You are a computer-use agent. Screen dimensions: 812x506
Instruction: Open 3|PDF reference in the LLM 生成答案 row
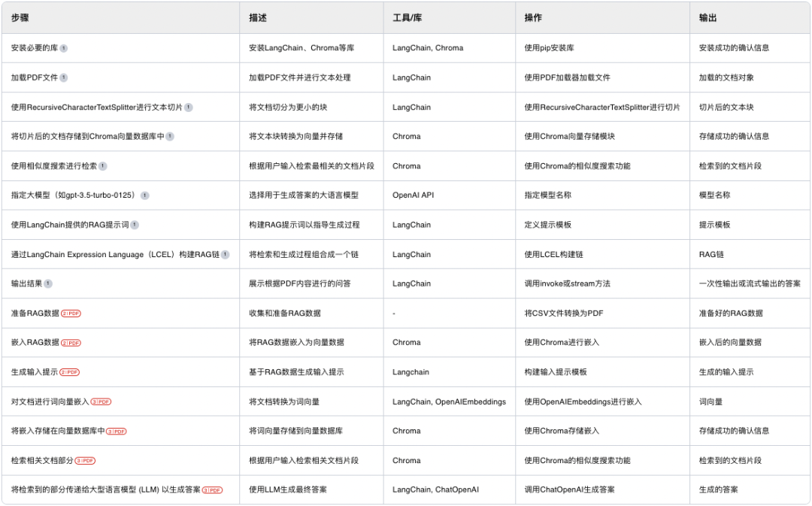coord(212,490)
